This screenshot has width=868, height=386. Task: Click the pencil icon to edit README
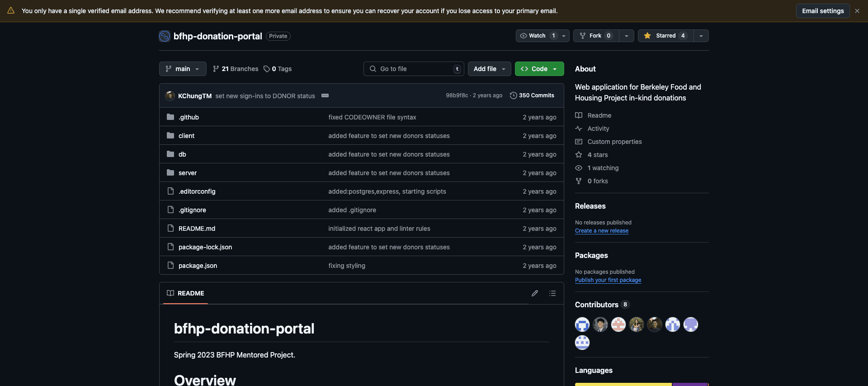tap(534, 293)
